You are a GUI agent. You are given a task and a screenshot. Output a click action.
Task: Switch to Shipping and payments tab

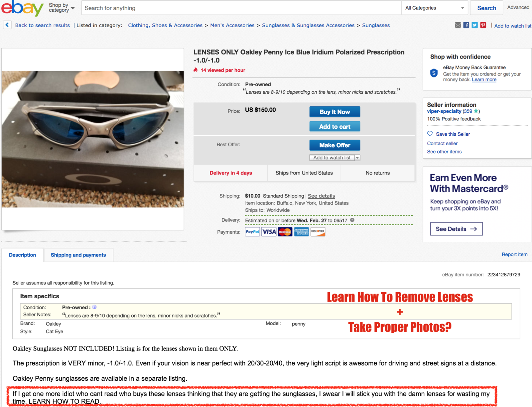(x=78, y=255)
